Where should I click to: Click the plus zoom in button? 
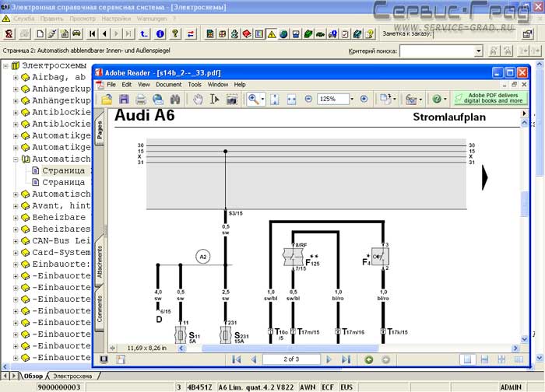(x=364, y=99)
